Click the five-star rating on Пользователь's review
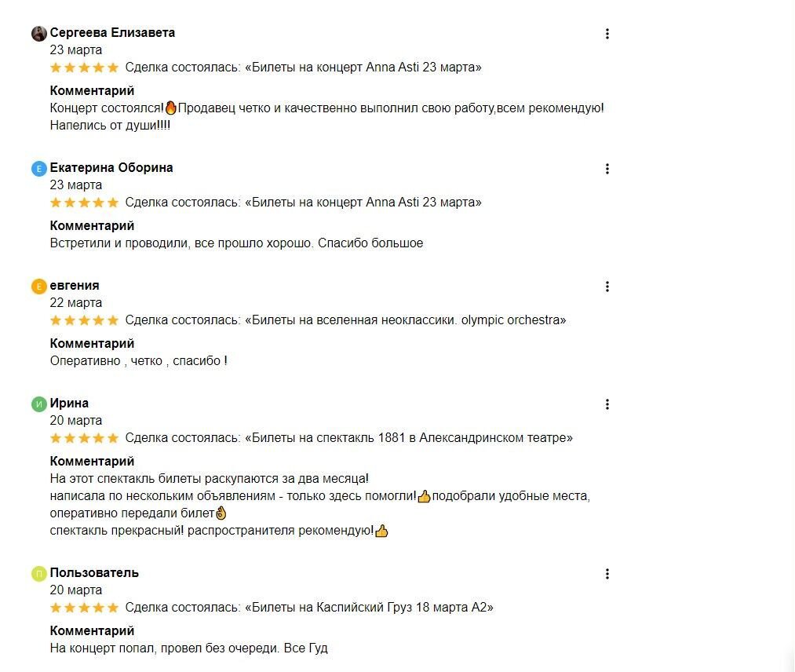 (84, 607)
